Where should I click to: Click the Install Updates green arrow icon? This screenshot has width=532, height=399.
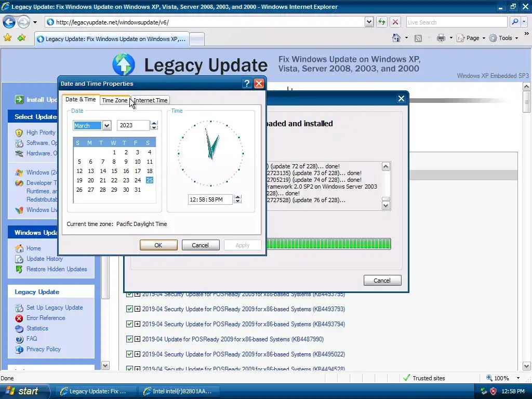tap(19, 99)
